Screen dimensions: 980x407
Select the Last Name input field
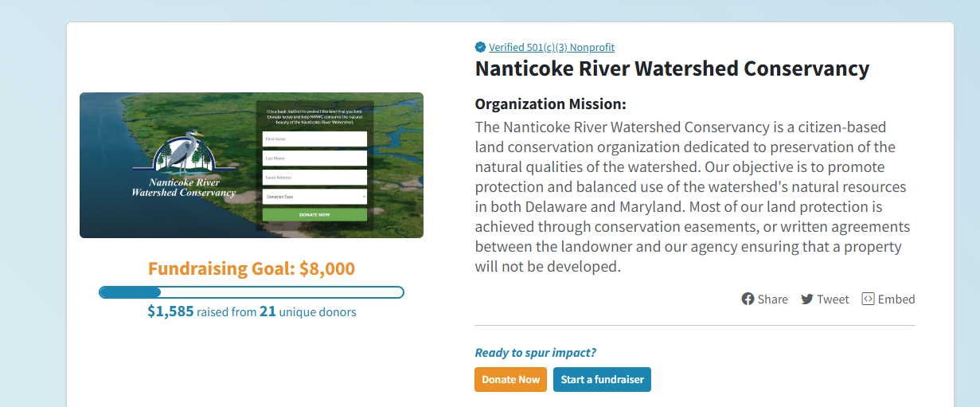314,158
